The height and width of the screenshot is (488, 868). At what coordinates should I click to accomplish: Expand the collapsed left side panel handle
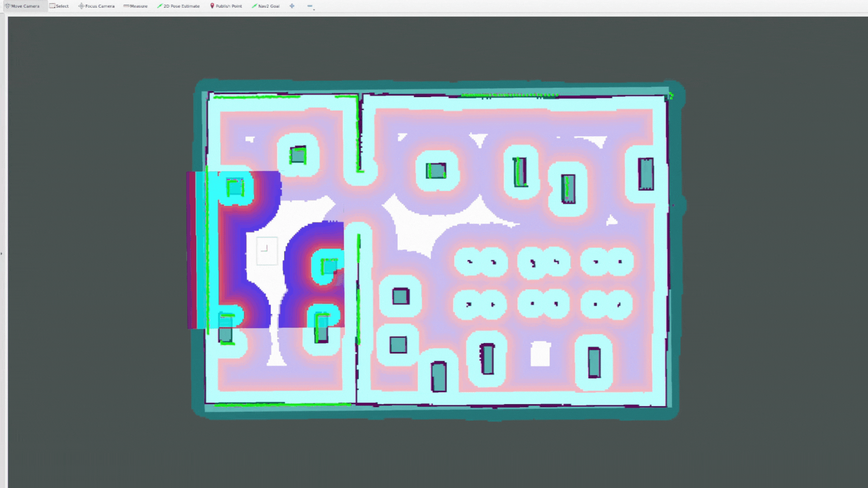point(1,253)
